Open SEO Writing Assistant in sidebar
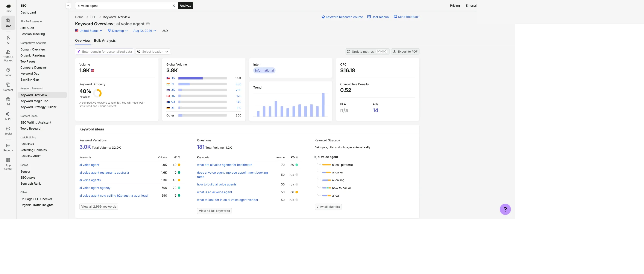This screenshot has height=274, width=644. (x=42, y=122)
